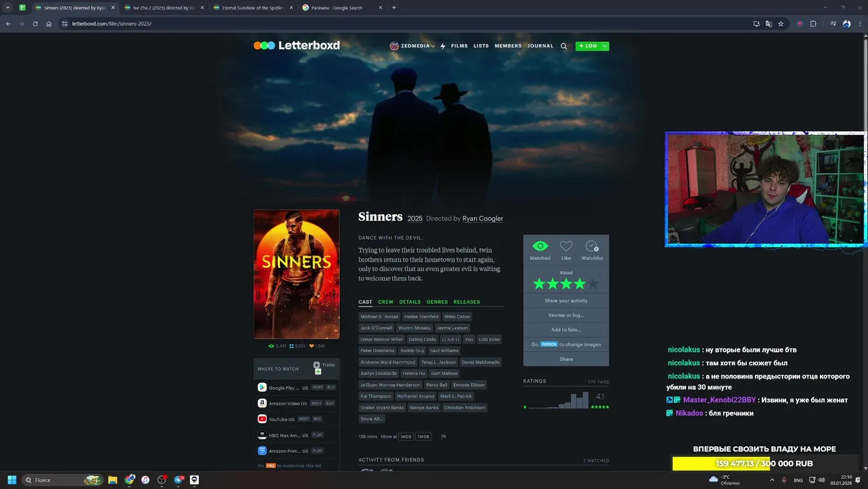Switch to RELEASES tab
The width and height of the screenshot is (868, 489).
[467, 302]
